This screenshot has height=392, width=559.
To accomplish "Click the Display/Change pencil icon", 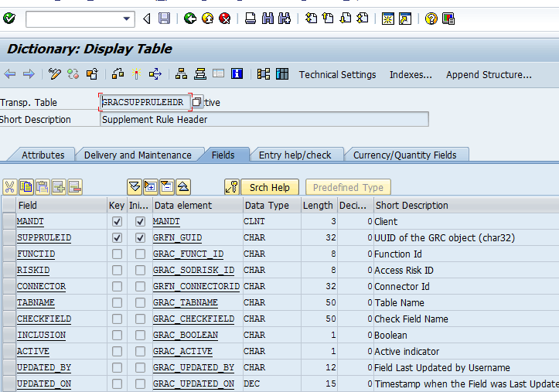I will (x=55, y=74).
